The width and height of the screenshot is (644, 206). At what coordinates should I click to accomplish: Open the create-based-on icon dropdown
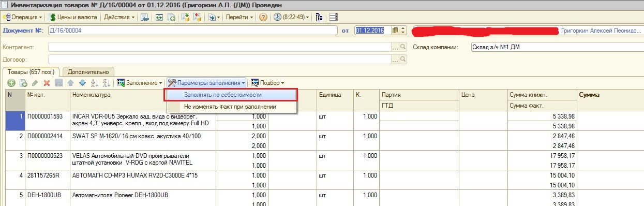[214, 17]
